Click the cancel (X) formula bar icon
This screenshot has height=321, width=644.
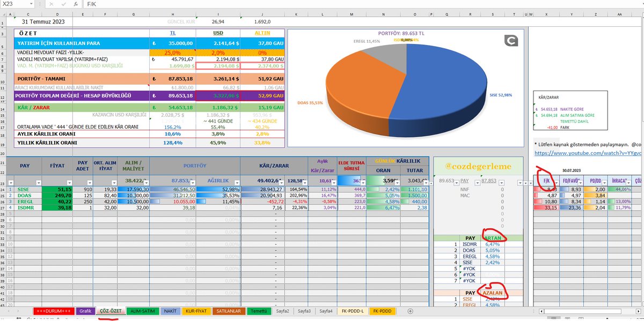(x=50, y=4)
